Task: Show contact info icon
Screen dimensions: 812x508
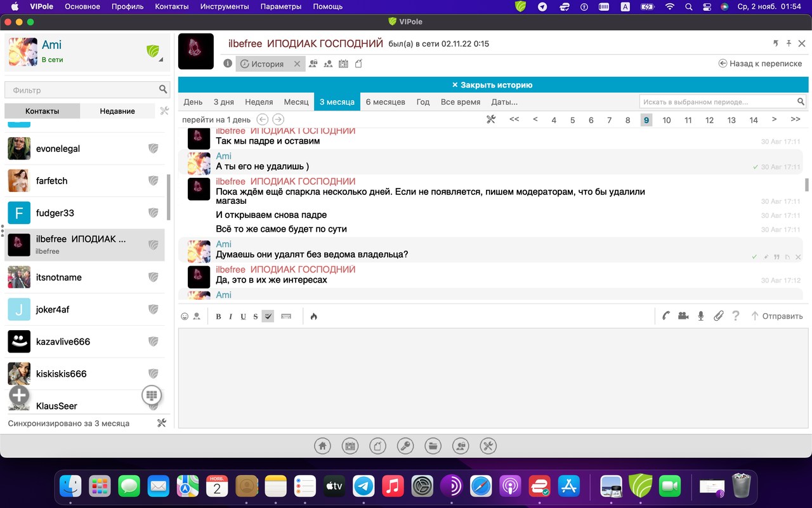Action: 228,63
